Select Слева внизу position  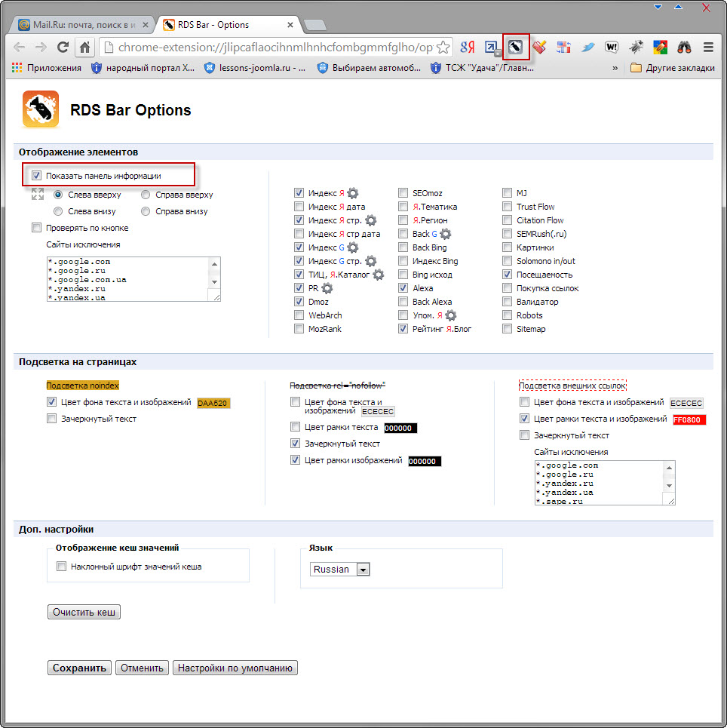click(x=58, y=211)
